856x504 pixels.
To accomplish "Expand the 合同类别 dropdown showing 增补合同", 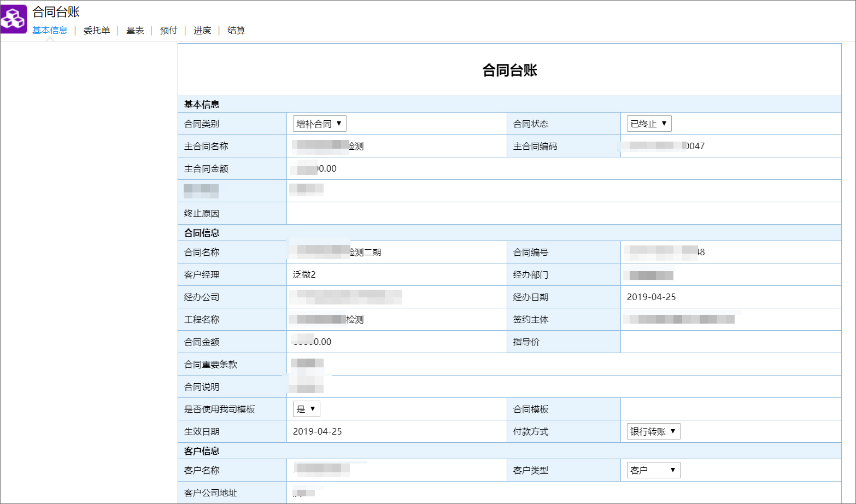I will (x=320, y=124).
